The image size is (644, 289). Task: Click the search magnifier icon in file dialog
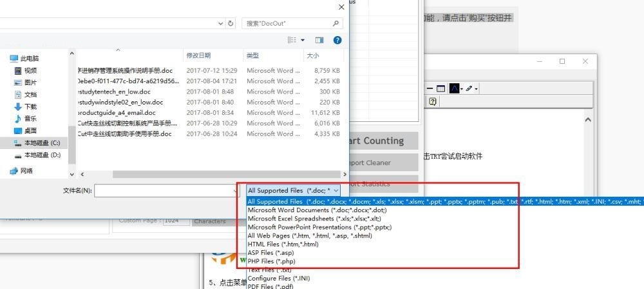[x=336, y=23]
